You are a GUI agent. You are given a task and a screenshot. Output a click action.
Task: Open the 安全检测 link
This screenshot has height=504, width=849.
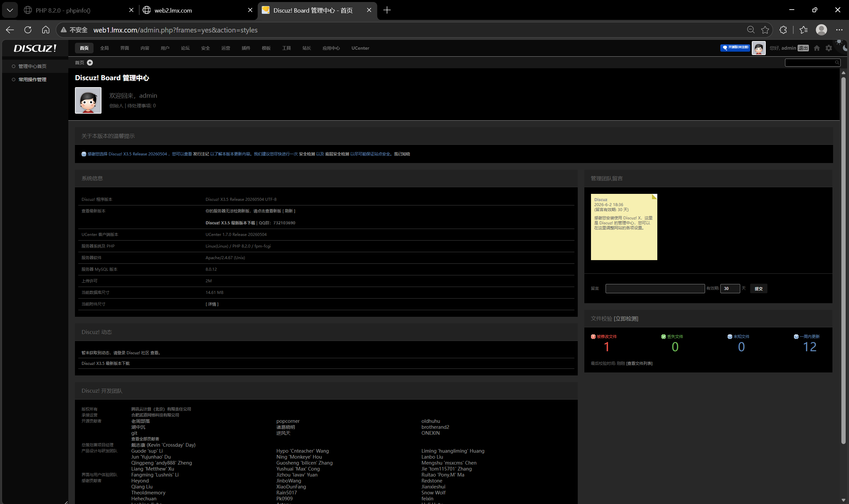(307, 154)
